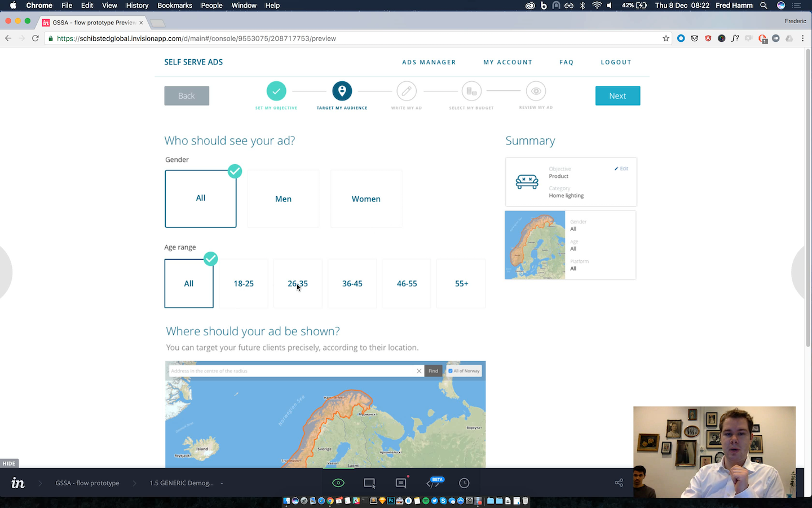Viewport: 812px width, 508px height.
Task: Open Inspect mode BETA icon
Action: (433, 483)
